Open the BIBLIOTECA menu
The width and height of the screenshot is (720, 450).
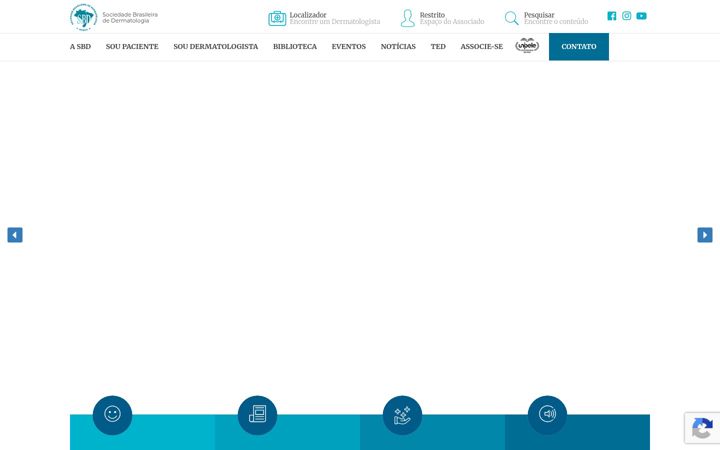295,46
